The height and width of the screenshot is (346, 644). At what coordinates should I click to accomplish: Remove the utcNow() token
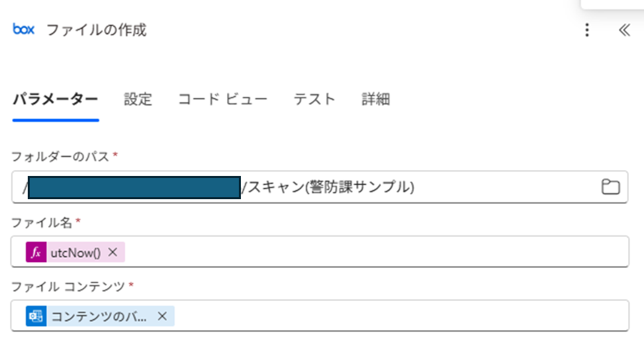pyautogui.click(x=113, y=252)
